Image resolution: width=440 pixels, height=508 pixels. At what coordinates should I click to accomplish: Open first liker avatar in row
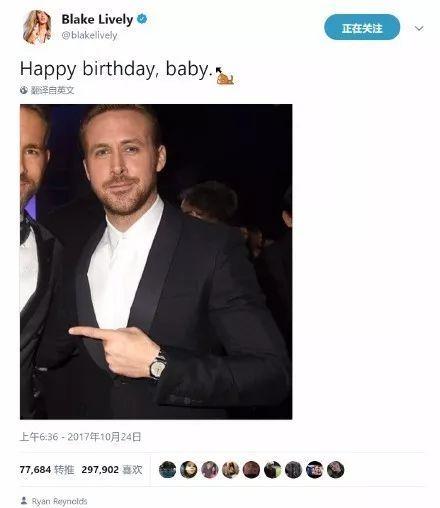pos(167,470)
